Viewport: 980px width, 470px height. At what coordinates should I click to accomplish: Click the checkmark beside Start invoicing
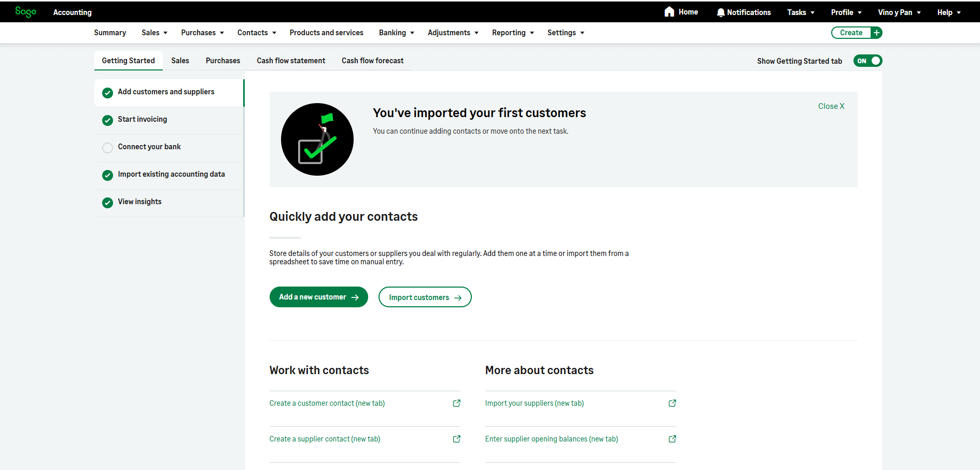(x=107, y=120)
